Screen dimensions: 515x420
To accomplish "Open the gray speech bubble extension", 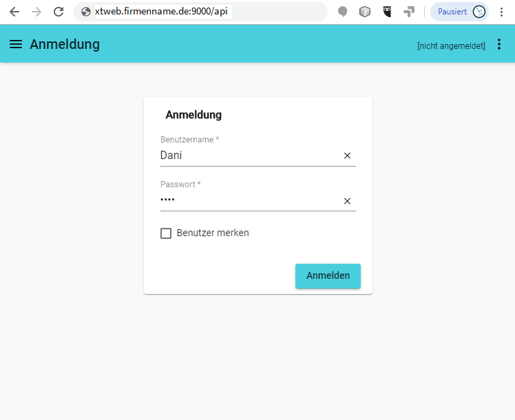I will [343, 12].
